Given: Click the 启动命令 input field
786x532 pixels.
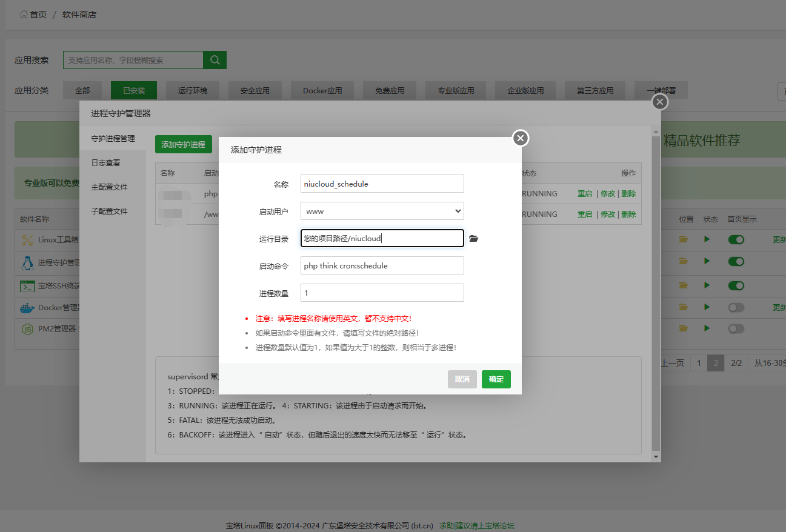Looking at the screenshot, I should (x=382, y=266).
